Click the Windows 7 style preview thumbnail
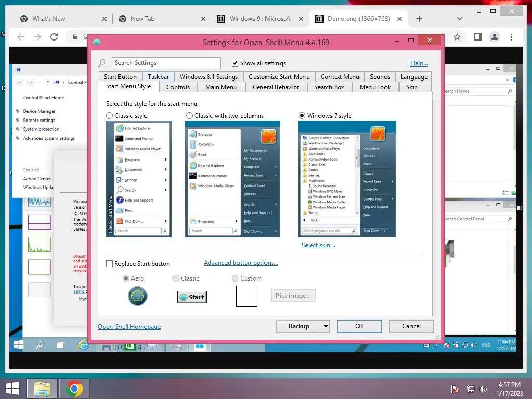Viewport: 532px width, 399px height. [x=347, y=179]
